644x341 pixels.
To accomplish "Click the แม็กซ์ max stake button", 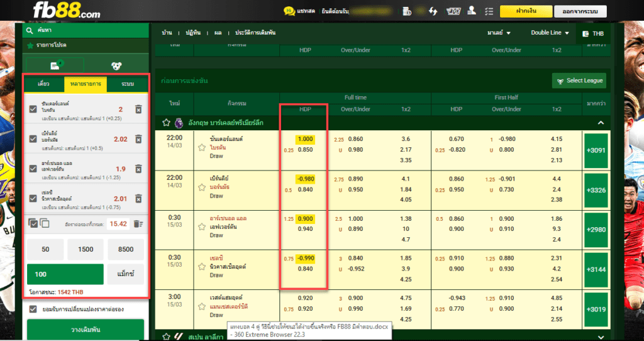I will 126,274.
